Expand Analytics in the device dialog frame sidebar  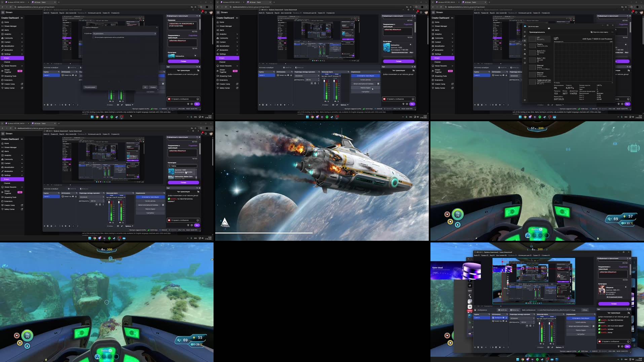coord(22,34)
